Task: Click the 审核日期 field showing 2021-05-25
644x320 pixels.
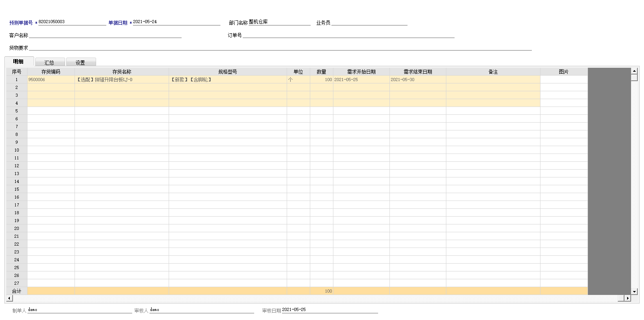Action: coord(330,310)
